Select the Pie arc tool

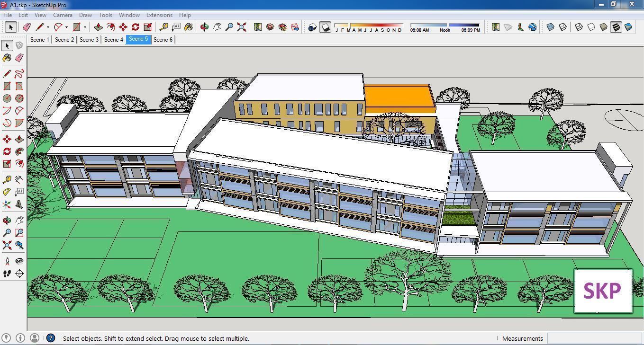point(19,124)
